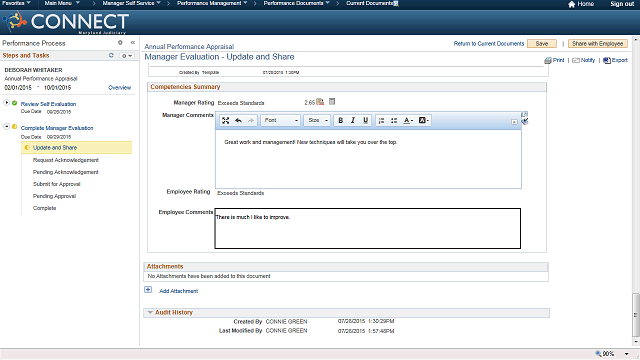This screenshot has width=640, height=360.
Task: Save the evaluation
Action: 542,44
